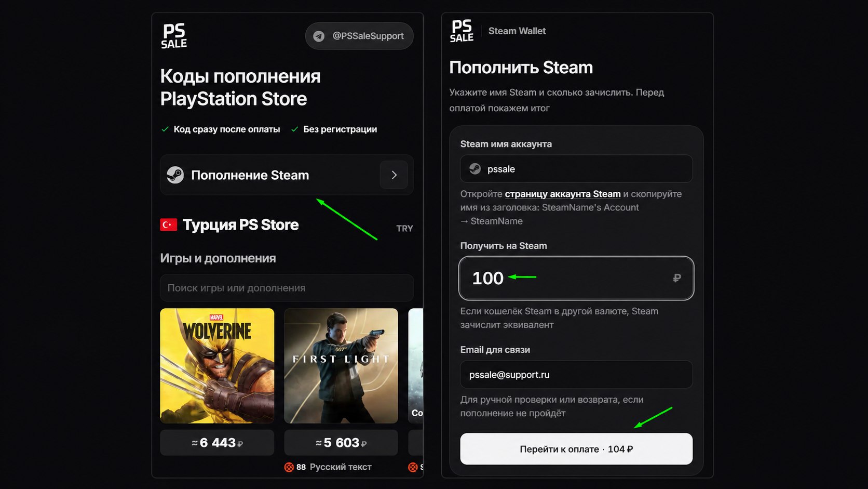The image size is (868, 489).
Task: Click the Steam account name field with pssale
Action: 576,169
